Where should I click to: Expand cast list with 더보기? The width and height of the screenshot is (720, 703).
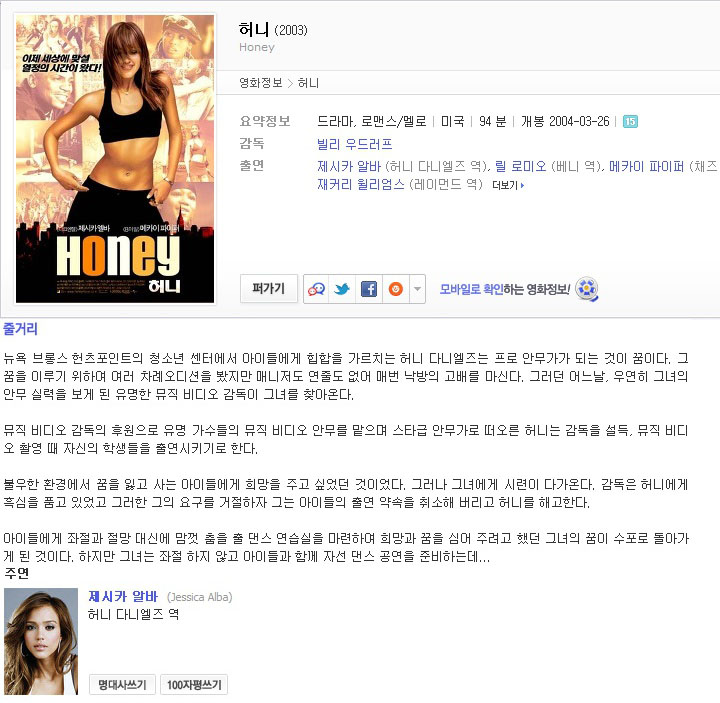(508, 185)
